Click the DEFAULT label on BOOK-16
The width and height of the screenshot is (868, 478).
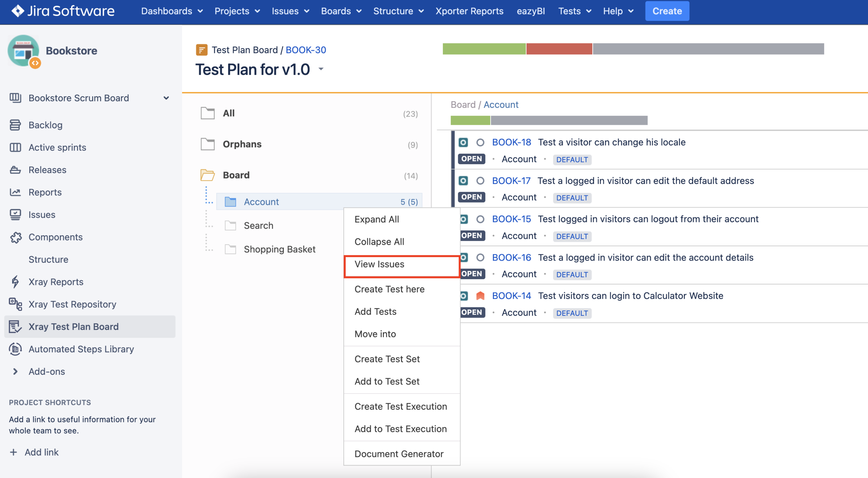[x=572, y=275]
